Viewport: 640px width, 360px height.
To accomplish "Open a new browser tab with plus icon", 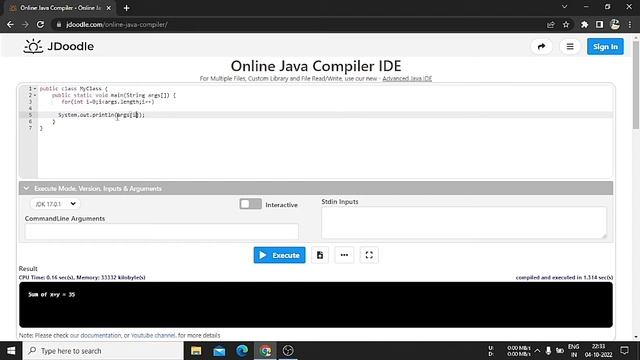I will [x=127, y=8].
